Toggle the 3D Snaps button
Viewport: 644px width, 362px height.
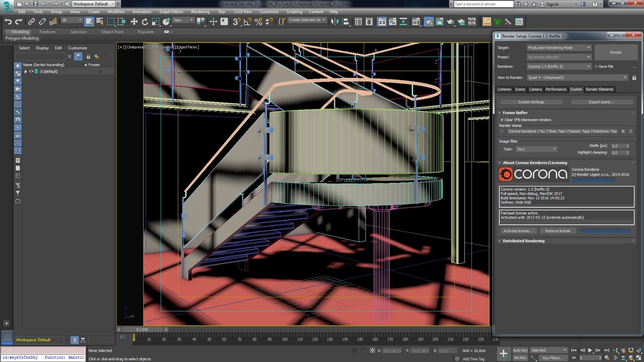coord(237,21)
